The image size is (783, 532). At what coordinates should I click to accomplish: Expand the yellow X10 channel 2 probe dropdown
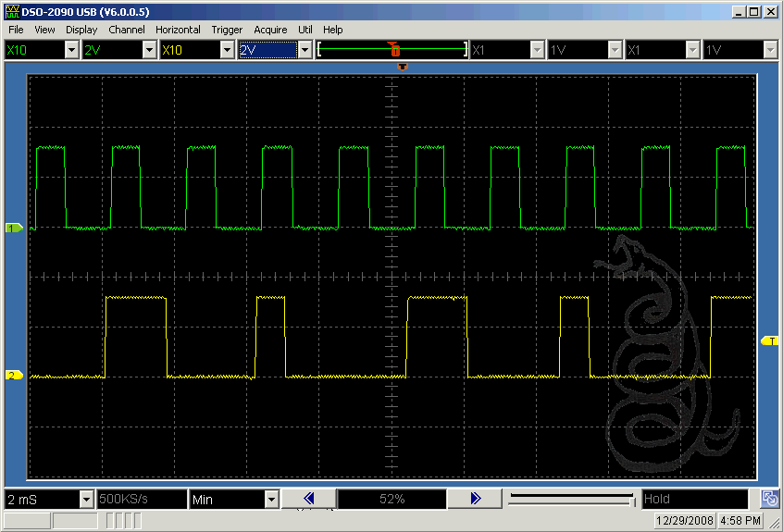[x=228, y=50]
